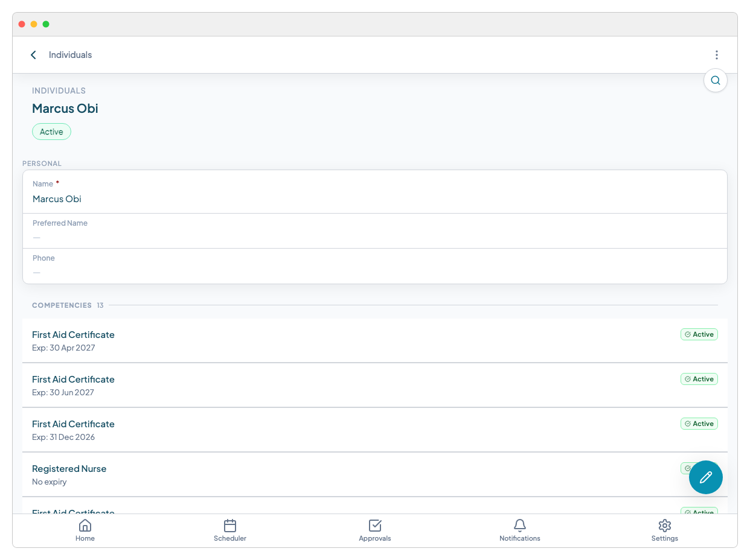This screenshot has width=750, height=560.
Task: Open the three-dot overflow menu
Action: pos(716,55)
